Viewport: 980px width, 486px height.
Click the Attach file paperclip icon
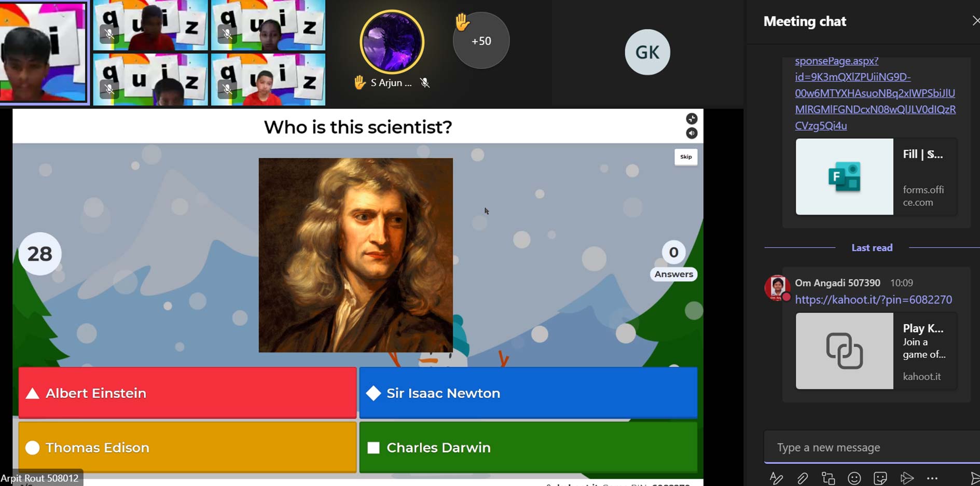tap(802, 478)
